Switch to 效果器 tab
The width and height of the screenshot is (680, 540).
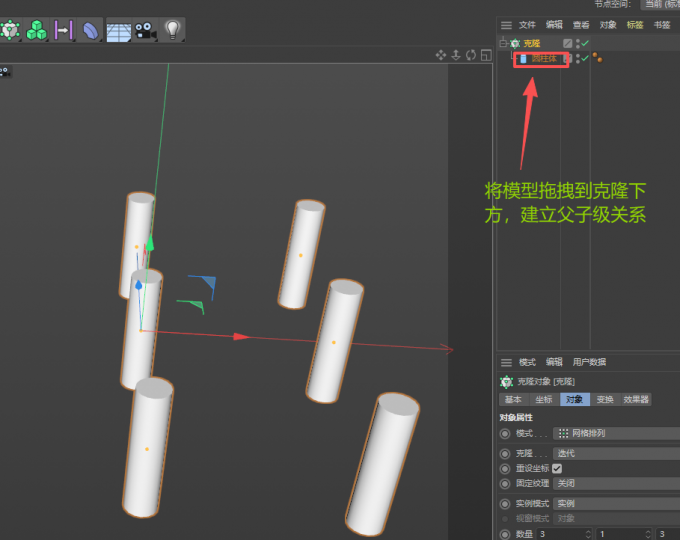[x=636, y=399]
